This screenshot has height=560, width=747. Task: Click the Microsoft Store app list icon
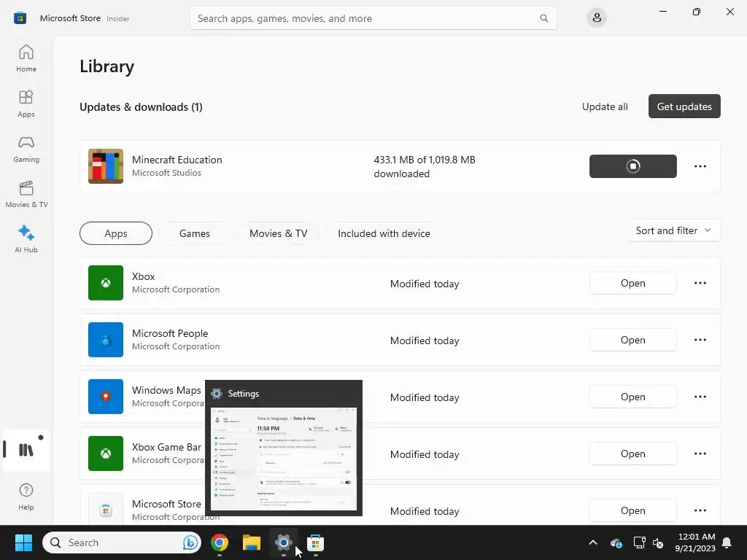[106, 510]
